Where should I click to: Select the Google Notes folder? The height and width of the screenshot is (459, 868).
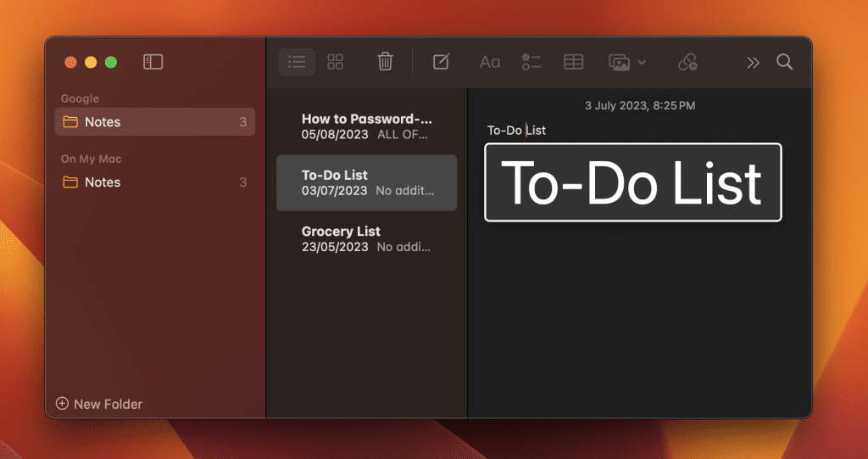coord(154,122)
